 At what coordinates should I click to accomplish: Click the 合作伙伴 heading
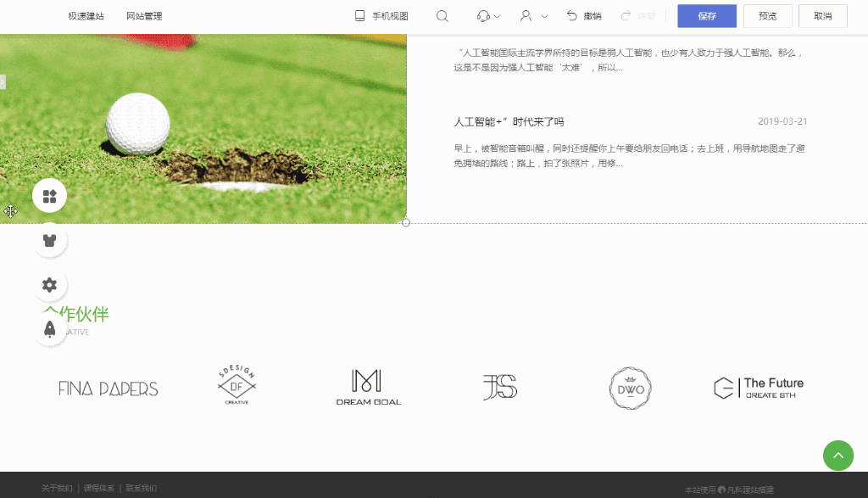pos(76,314)
